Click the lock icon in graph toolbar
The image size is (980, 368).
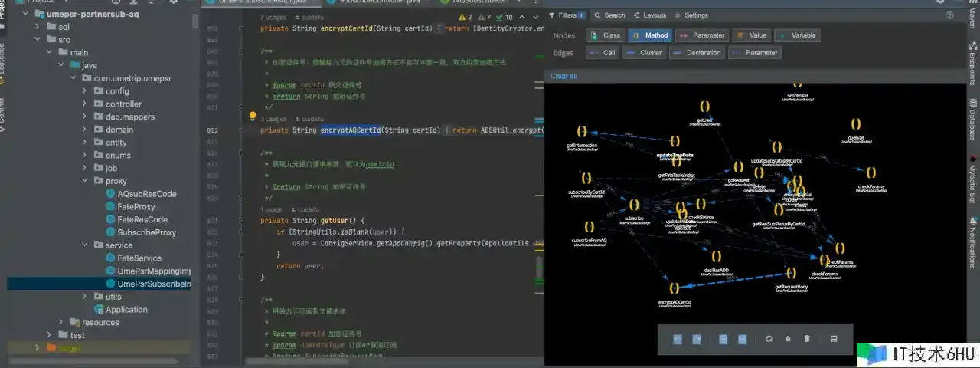click(788, 339)
